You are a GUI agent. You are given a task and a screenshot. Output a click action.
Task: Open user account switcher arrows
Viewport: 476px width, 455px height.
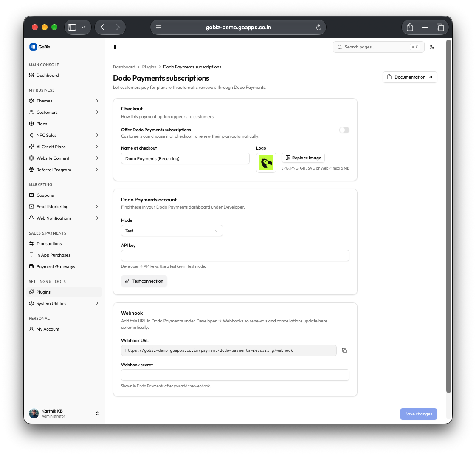97,413
